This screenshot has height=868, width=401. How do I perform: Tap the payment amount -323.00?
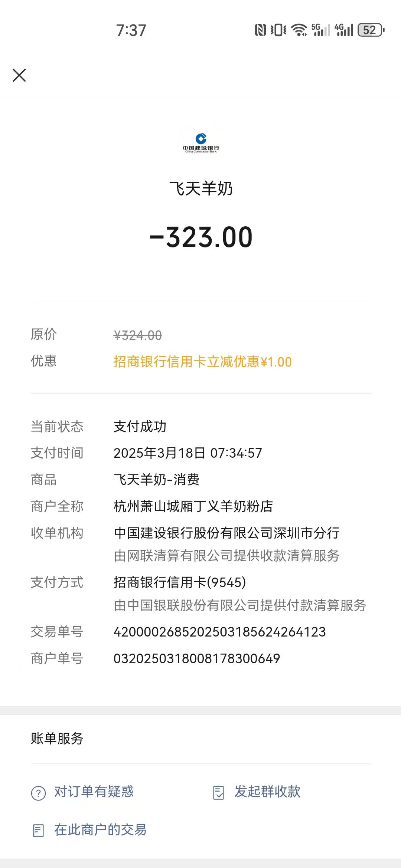[x=201, y=237]
